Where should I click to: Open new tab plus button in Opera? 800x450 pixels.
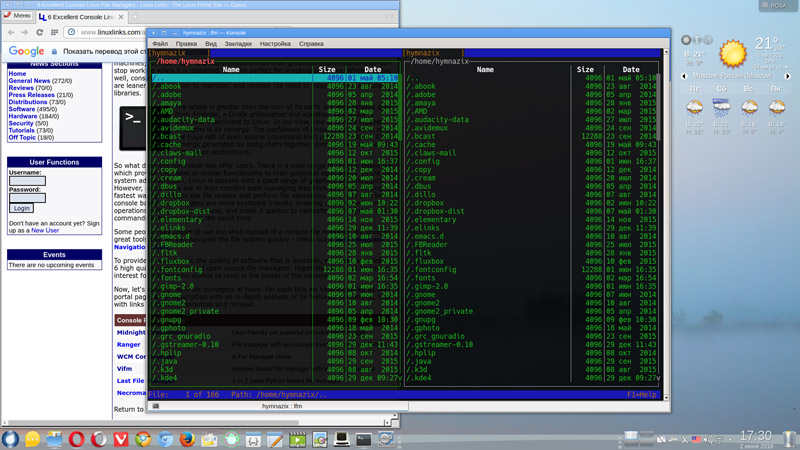pos(135,17)
